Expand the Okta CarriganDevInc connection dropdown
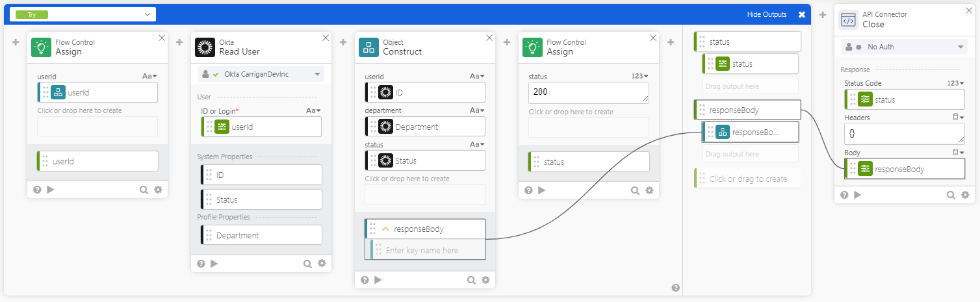980x302 pixels. pos(318,74)
